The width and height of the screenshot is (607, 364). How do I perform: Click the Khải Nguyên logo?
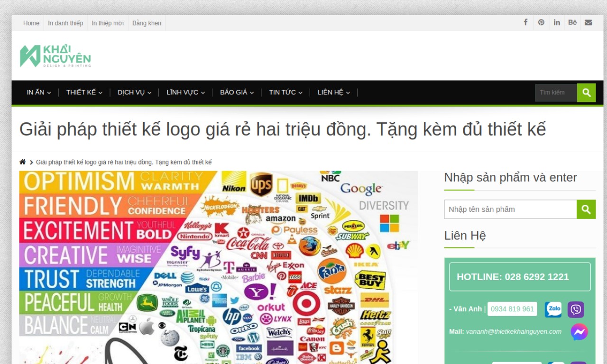pyautogui.click(x=55, y=56)
